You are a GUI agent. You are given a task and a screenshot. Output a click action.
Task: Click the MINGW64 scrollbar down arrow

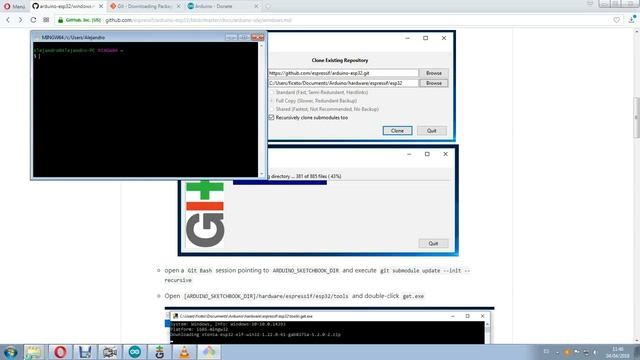pos(262,174)
